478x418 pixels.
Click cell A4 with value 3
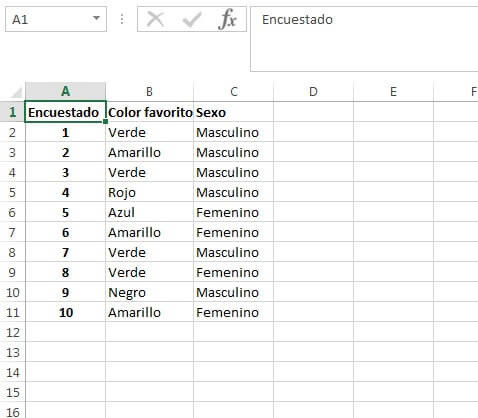coord(66,172)
